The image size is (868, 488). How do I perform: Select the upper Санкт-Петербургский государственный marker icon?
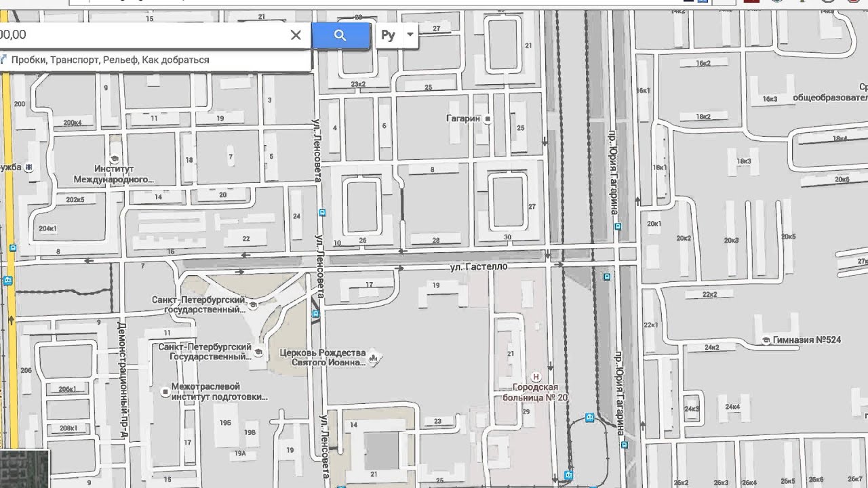point(253,305)
